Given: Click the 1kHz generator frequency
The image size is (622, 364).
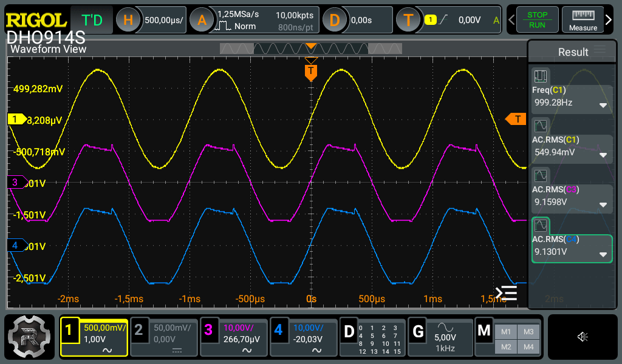Looking at the screenshot, I should click(445, 349).
